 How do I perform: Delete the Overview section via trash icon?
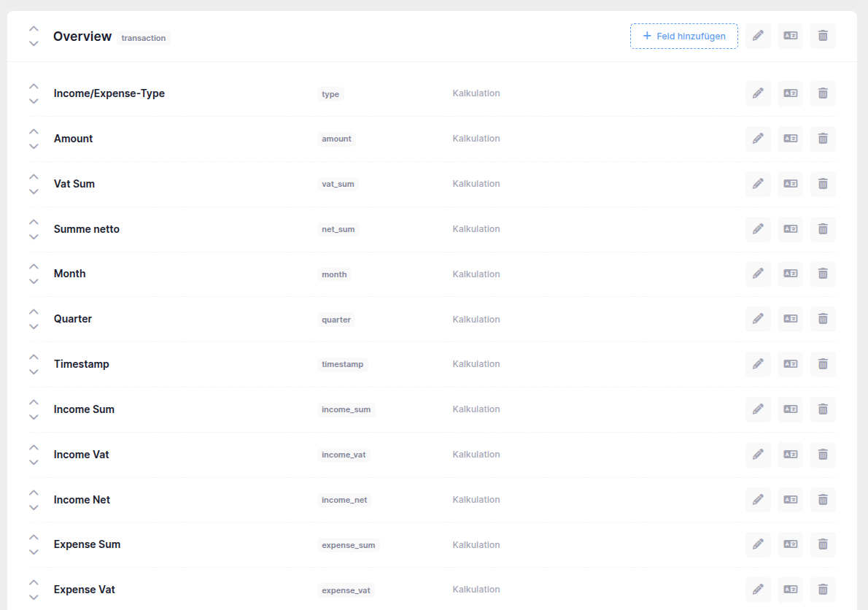[x=823, y=36]
